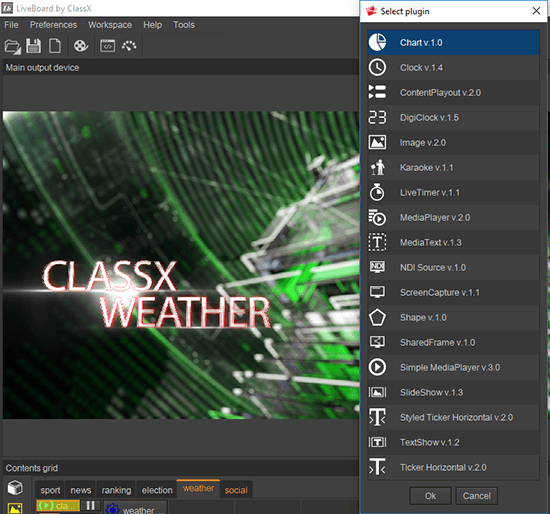Open the Help menu
550x514 pixels.
[153, 25]
